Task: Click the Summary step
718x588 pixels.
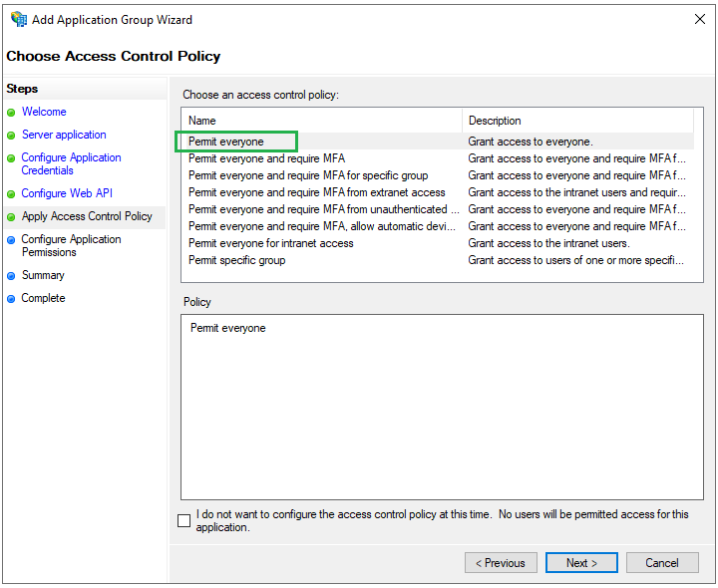Action: coord(43,275)
